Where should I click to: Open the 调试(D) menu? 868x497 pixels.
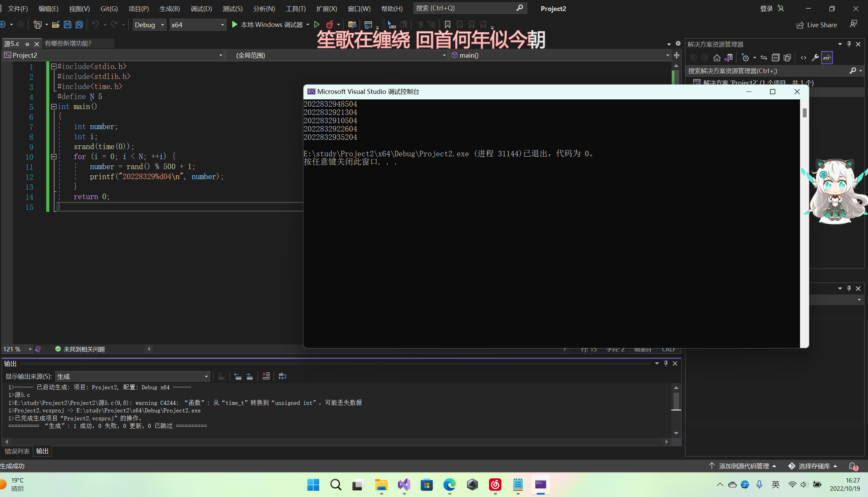(x=201, y=9)
